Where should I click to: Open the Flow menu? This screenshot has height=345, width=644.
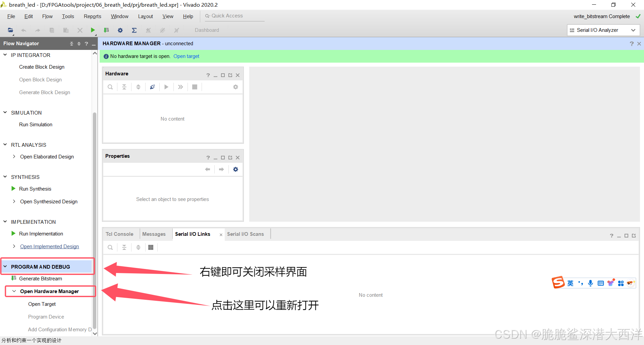pyautogui.click(x=47, y=16)
